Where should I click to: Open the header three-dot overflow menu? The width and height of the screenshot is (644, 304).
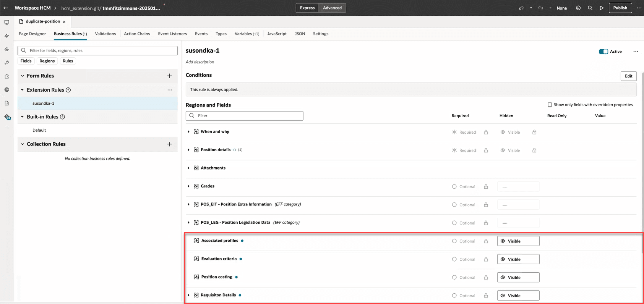pos(639,8)
